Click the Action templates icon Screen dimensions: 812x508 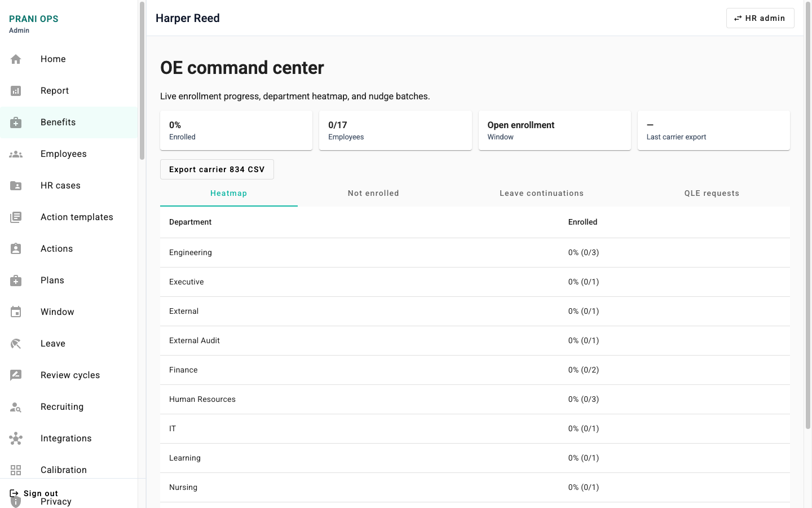tap(16, 217)
